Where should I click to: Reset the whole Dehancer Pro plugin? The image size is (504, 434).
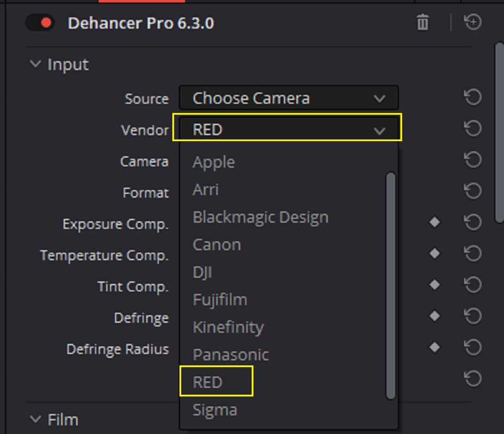[473, 22]
